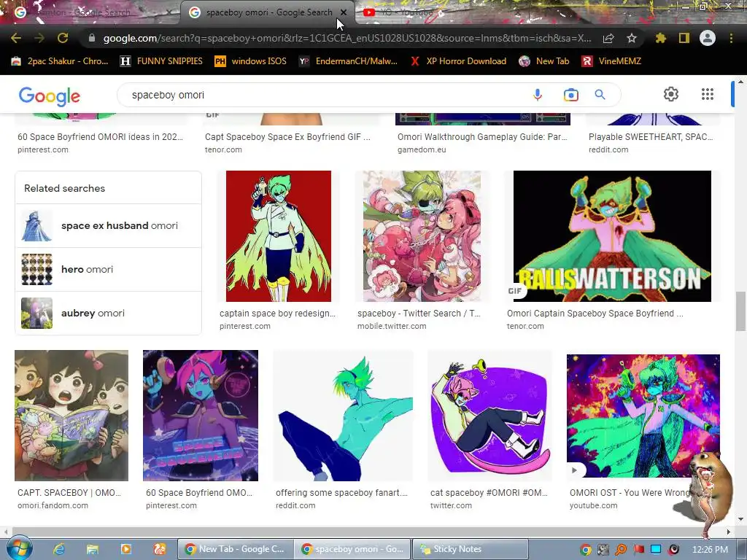Click the Chrome icon in system tray
The image size is (747, 560).
[586, 550]
